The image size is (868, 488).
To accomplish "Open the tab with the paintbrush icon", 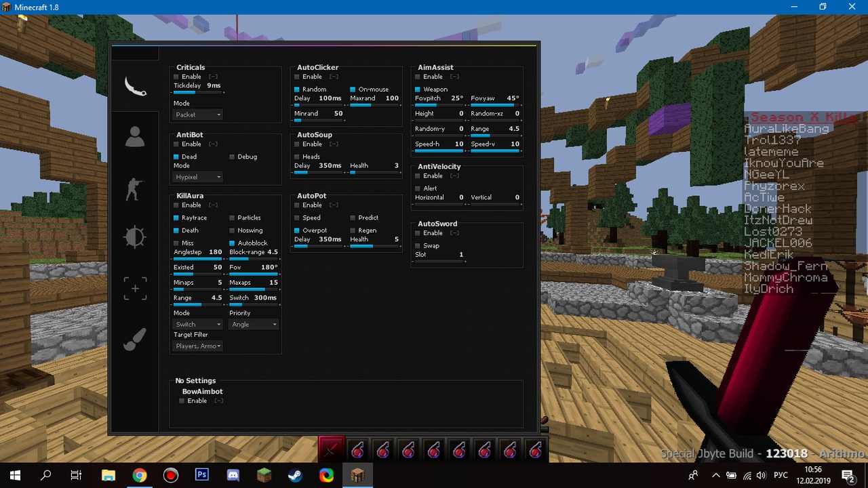I will [x=135, y=339].
